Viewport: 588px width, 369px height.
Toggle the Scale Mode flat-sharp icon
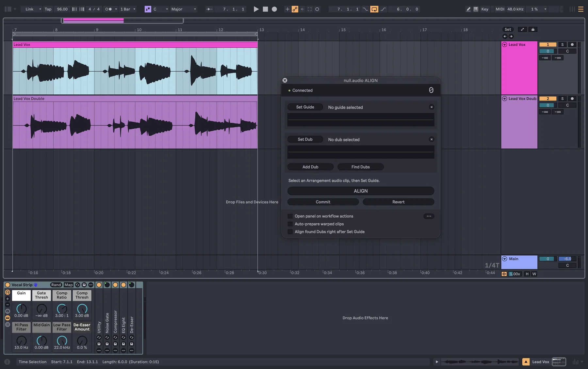148,9
